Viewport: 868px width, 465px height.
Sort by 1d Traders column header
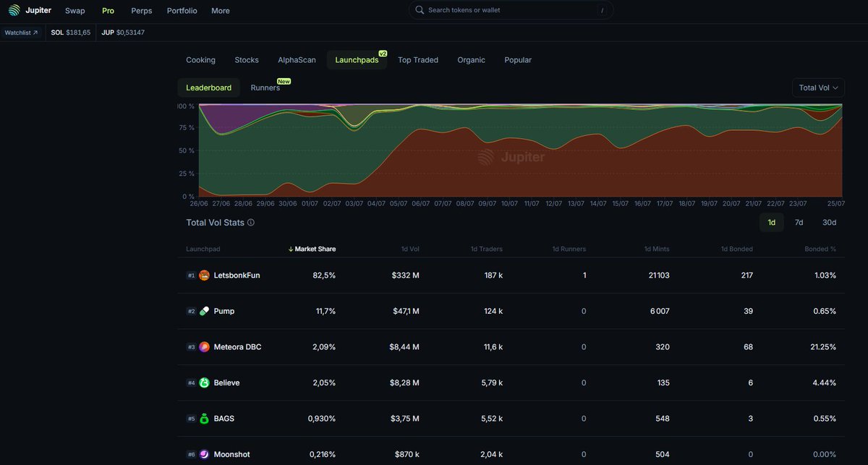pos(487,249)
